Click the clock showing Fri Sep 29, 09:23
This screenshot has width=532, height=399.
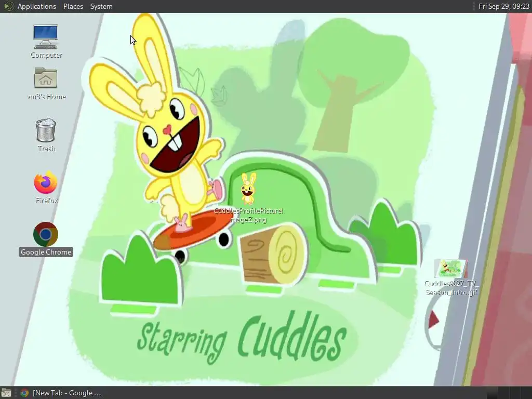[503, 6]
